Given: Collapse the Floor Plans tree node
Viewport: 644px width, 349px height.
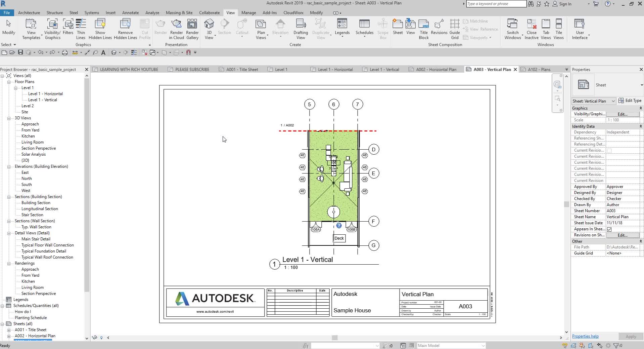Looking at the screenshot, I should tap(8, 82).
